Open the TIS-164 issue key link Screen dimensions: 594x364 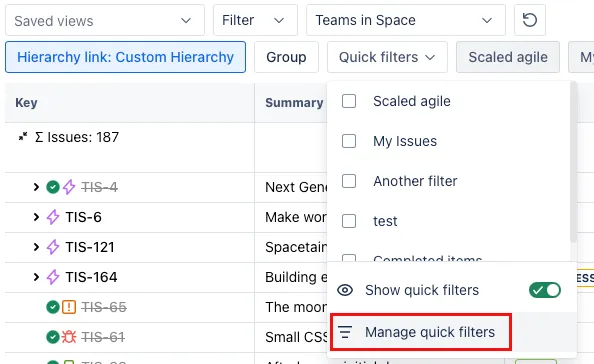click(91, 277)
